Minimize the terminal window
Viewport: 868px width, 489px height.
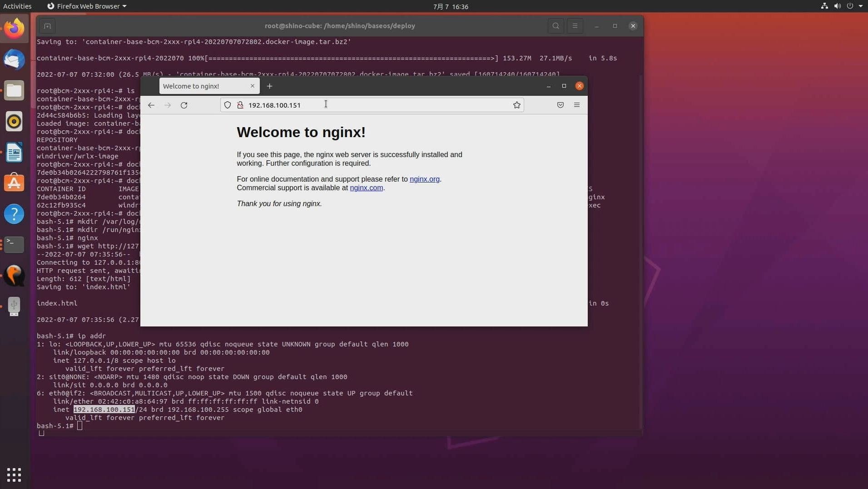(x=597, y=26)
